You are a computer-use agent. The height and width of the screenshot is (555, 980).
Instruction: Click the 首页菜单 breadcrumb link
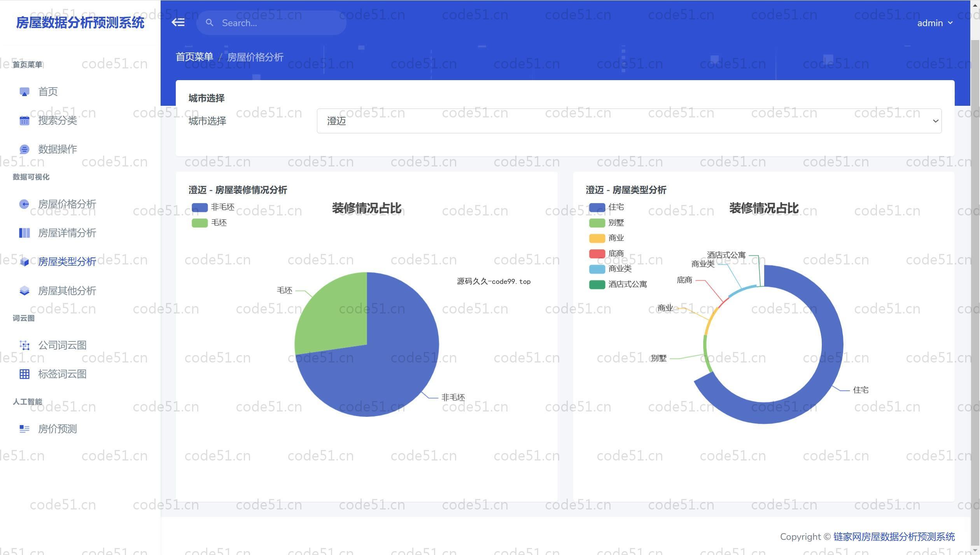194,57
